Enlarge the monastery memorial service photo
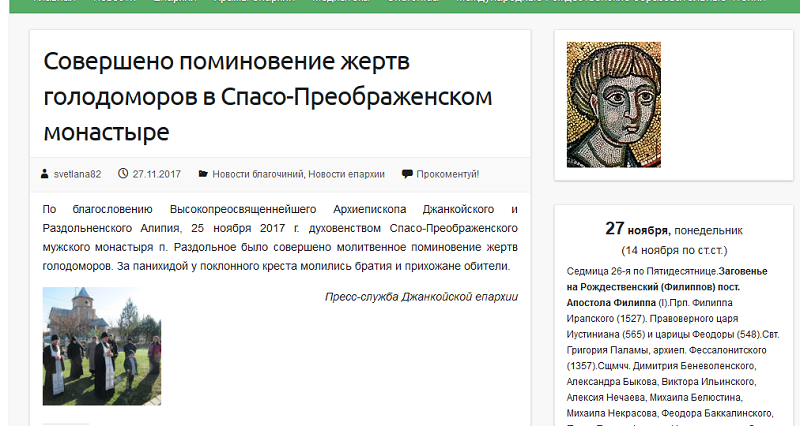The image size is (800, 426). (102, 346)
